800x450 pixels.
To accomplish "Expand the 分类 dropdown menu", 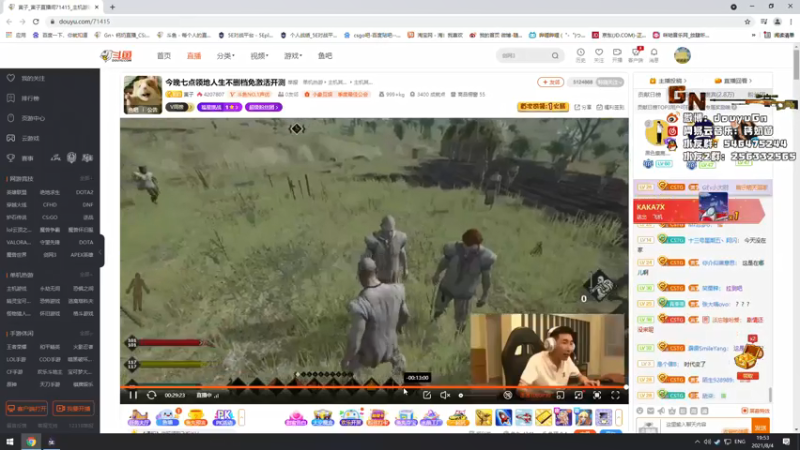I will (x=226, y=56).
